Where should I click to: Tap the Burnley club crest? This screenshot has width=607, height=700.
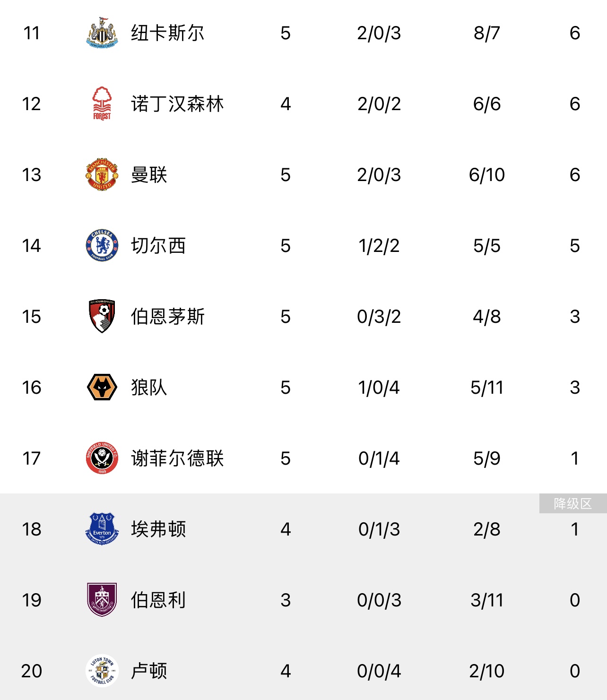pyautogui.click(x=102, y=600)
